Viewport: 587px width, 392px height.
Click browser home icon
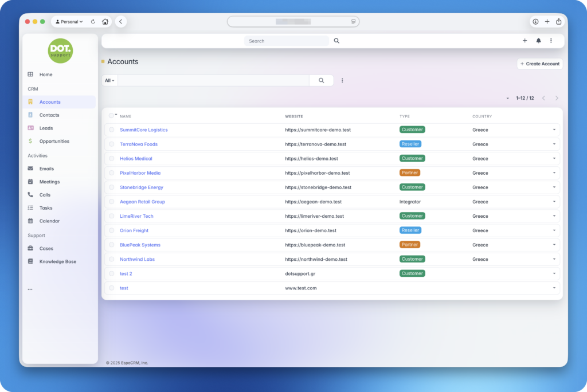[105, 22]
